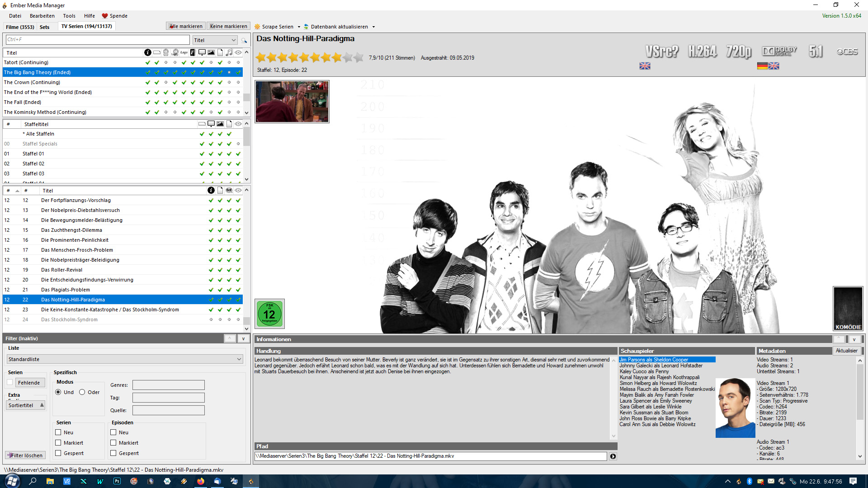Click the NFO info column icon in show list
Image resolution: width=868 pixels, height=488 pixels.
(148, 52)
